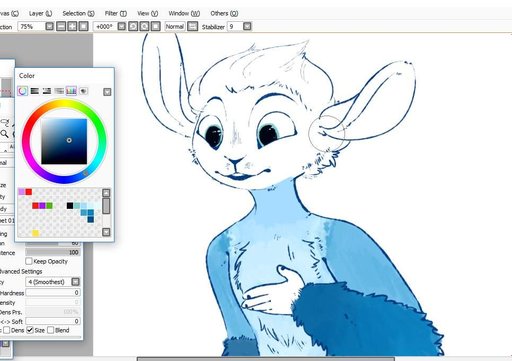The width and height of the screenshot is (512, 361).
Task: Expand the Color panel options arrow
Action: click(x=107, y=92)
